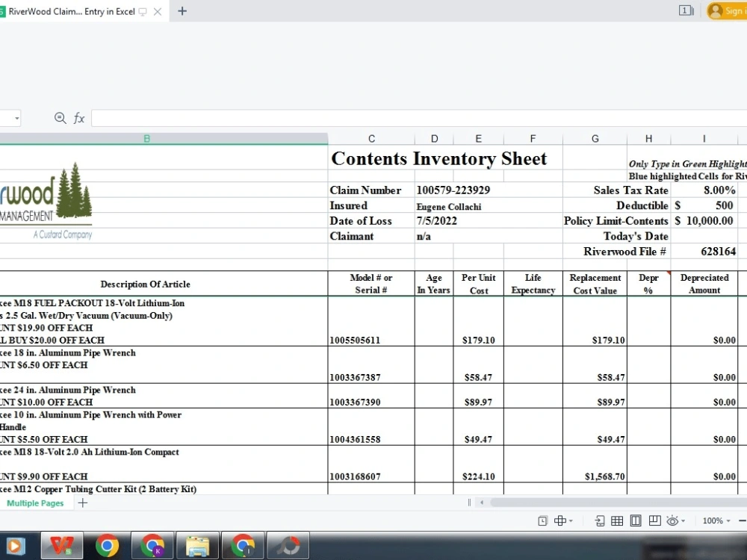Viewport: 747px width, 560px height.
Task: Click the Eugene Collachi insured cell
Action: click(x=489, y=206)
